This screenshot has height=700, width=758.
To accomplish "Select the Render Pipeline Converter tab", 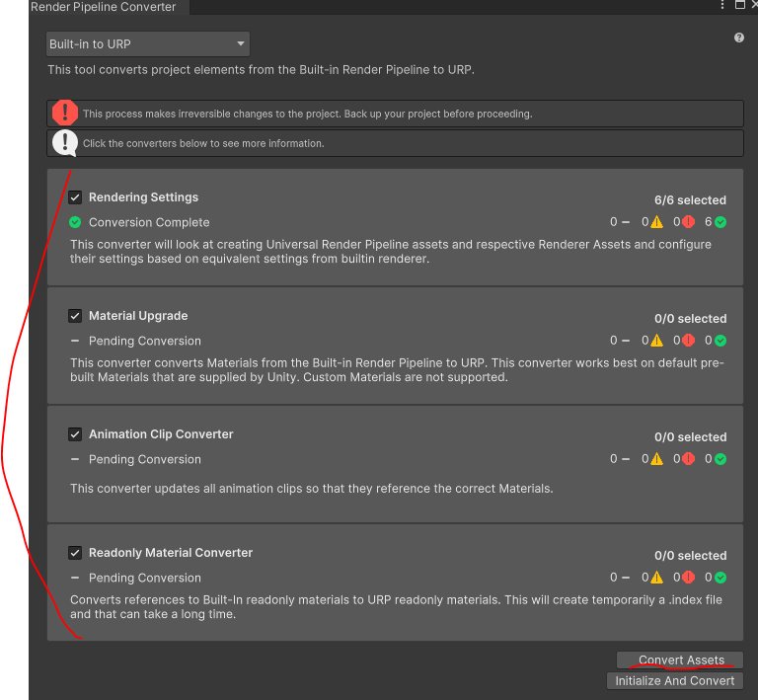I will (x=104, y=7).
